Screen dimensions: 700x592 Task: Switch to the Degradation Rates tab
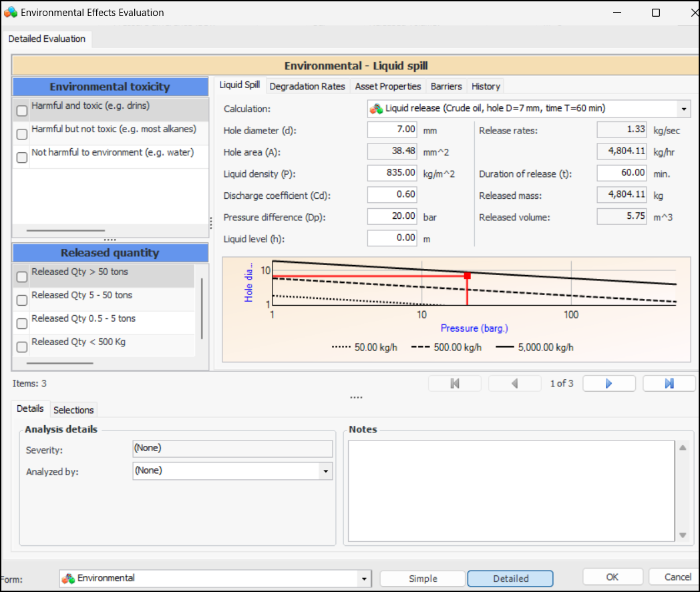point(307,86)
